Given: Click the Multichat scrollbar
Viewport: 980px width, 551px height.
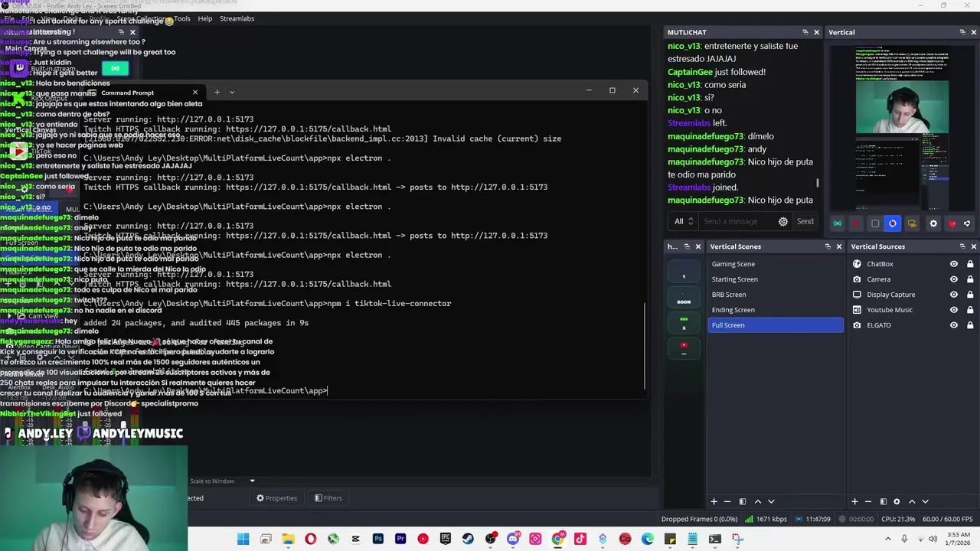Looking at the screenshot, I should click(818, 183).
